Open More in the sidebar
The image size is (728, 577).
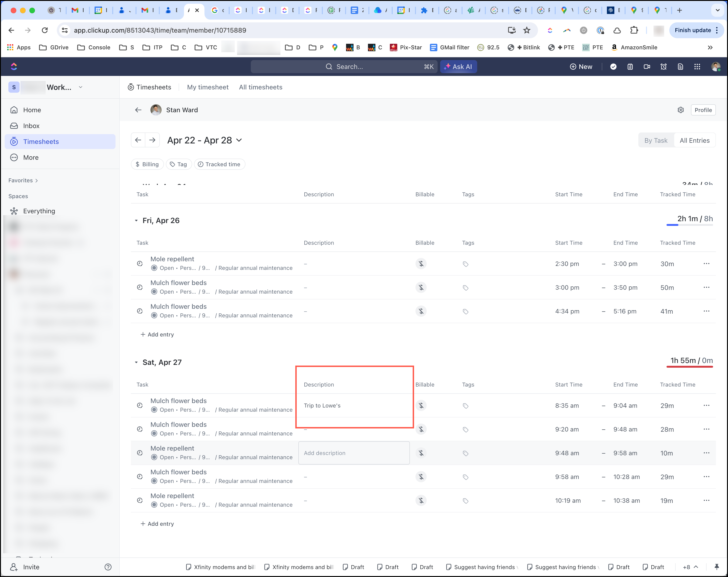[60, 157]
